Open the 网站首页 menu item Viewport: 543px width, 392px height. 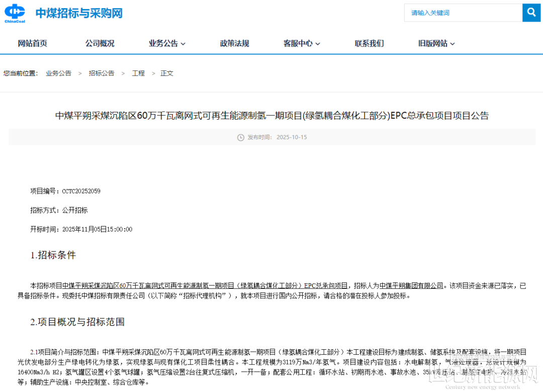[33, 44]
